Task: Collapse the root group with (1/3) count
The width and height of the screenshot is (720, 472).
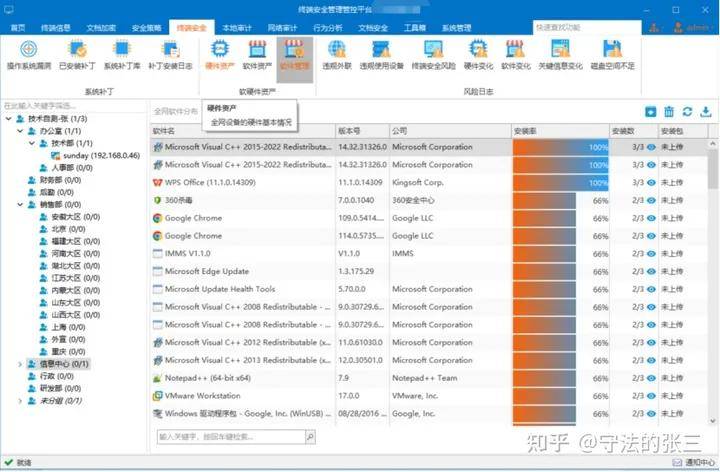Action: tap(9, 119)
